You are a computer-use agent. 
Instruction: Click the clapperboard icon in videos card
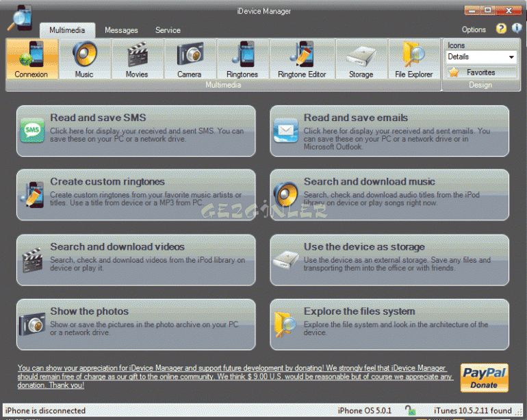[32, 260]
